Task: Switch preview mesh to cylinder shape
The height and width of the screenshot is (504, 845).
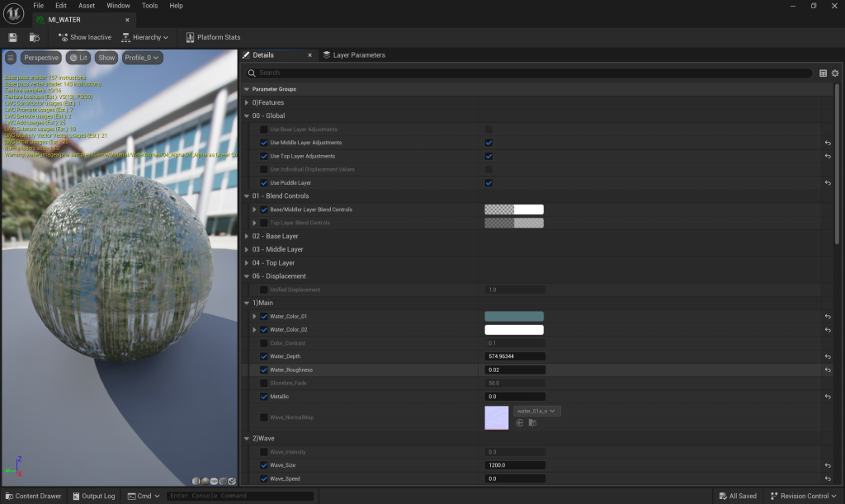Action: click(x=196, y=481)
